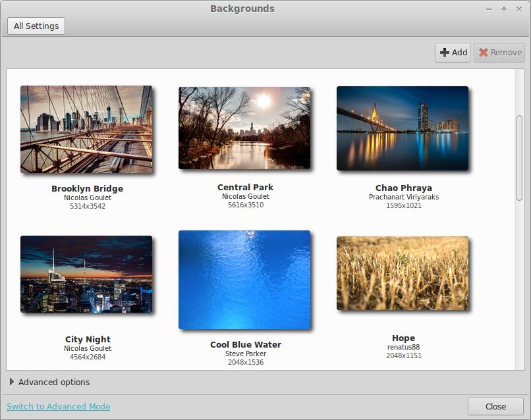Click the red X Remove icon
531x420 pixels.
(484, 53)
